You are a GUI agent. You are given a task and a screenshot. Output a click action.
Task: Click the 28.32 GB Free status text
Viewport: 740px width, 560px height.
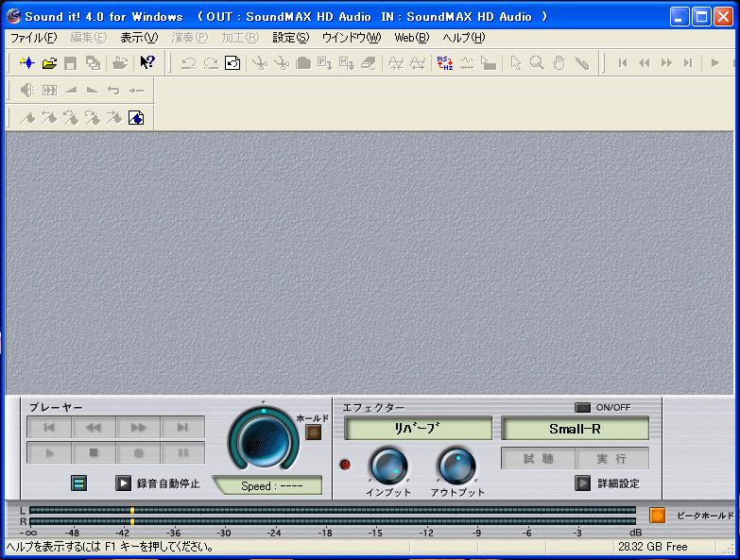[653, 547]
